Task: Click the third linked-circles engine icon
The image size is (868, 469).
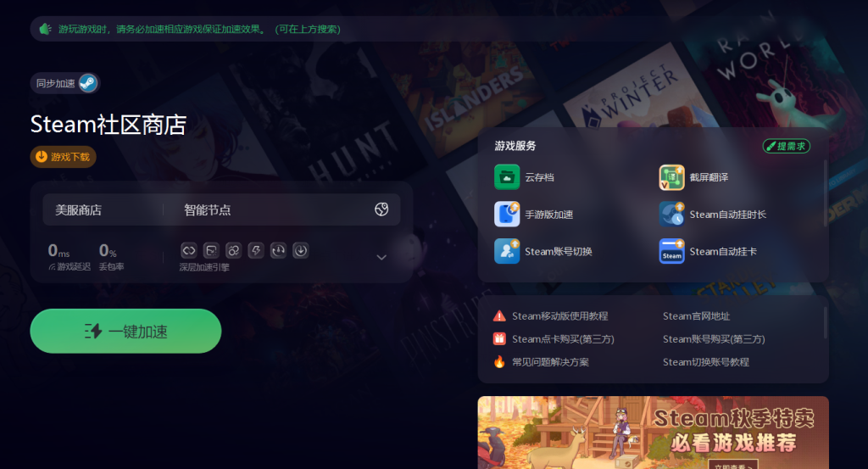Action: tap(234, 250)
